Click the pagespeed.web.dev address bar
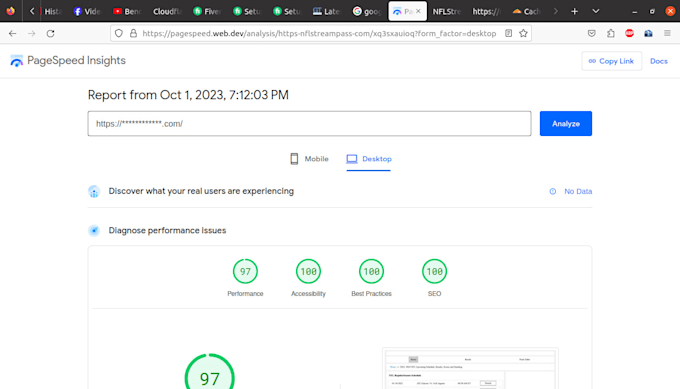 [x=319, y=33]
